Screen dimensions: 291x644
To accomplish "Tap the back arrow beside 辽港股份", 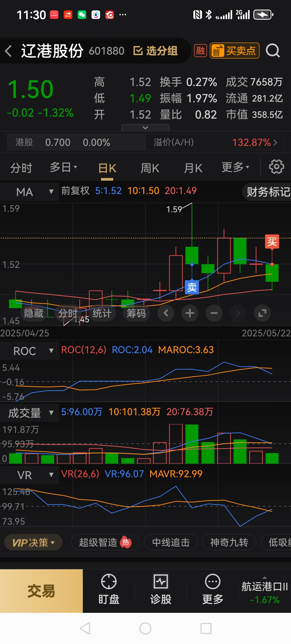I will click(x=8, y=51).
